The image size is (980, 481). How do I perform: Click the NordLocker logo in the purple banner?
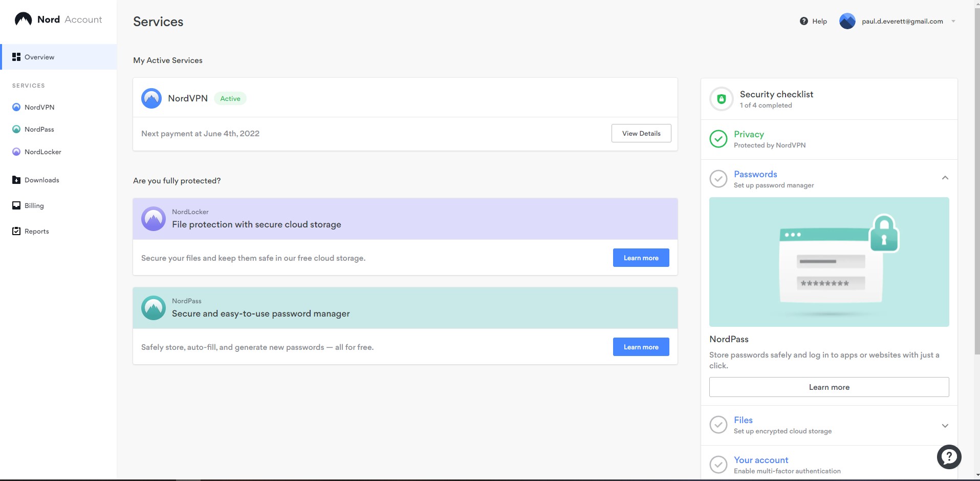point(154,219)
